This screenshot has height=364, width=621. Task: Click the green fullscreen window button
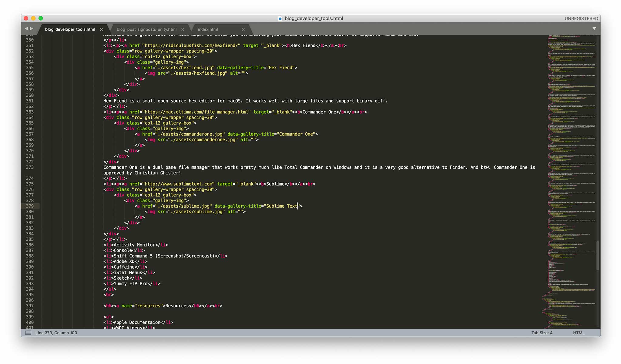click(41, 18)
